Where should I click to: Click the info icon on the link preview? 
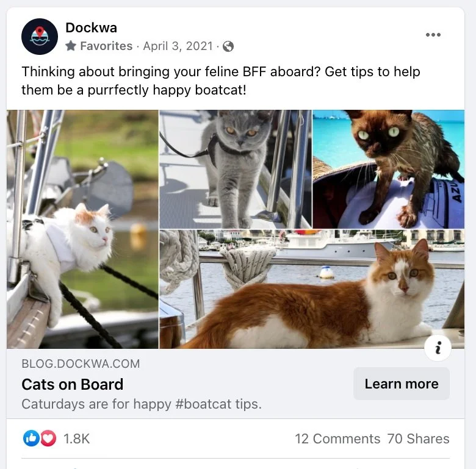438,348
